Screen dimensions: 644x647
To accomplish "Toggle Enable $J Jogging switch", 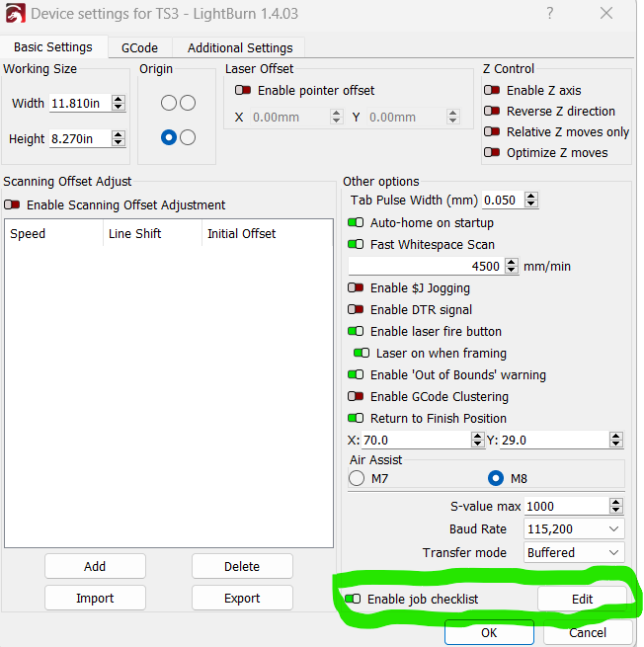I will (x=356, y=287).
